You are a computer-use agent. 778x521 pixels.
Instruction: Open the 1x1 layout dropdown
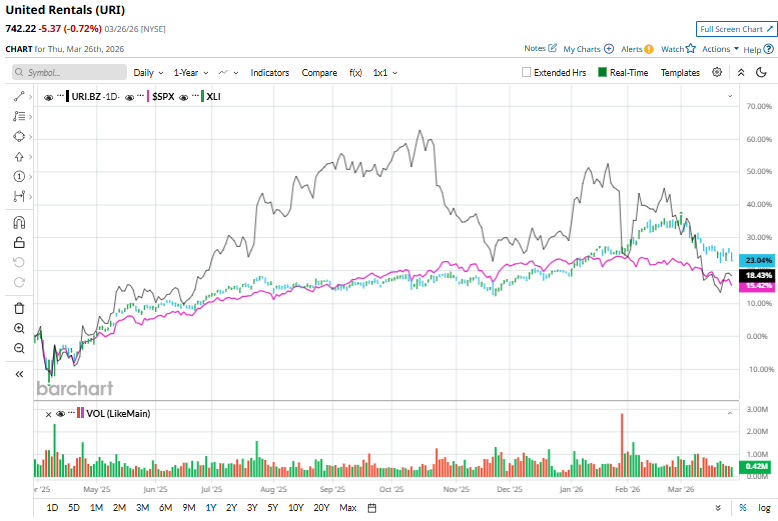[x=385, y=72]
